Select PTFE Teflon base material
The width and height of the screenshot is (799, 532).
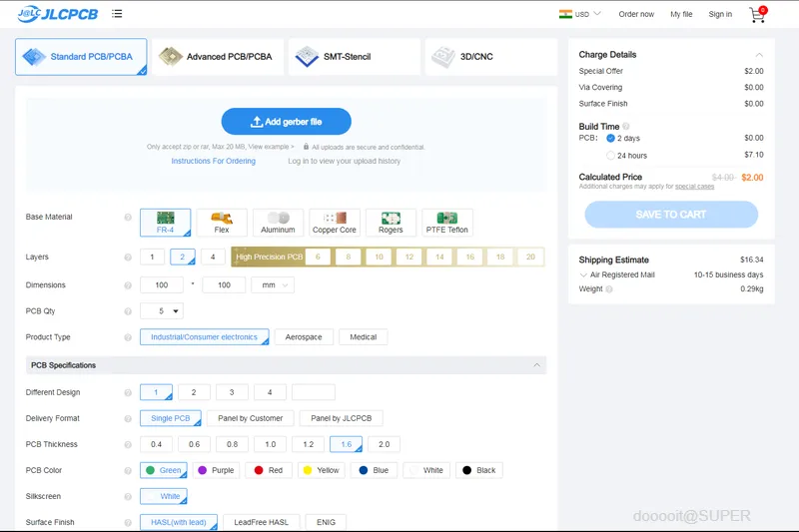tap(446, 223)
